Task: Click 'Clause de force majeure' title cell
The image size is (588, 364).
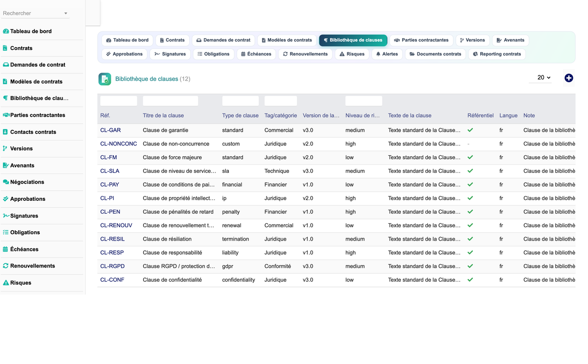Action: tap(172, 157)
